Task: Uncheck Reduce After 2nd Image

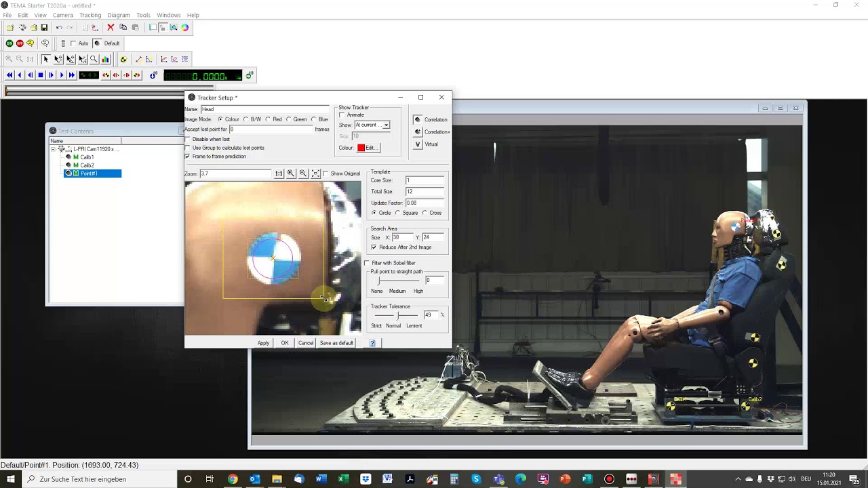Action: tap(374, 247)
